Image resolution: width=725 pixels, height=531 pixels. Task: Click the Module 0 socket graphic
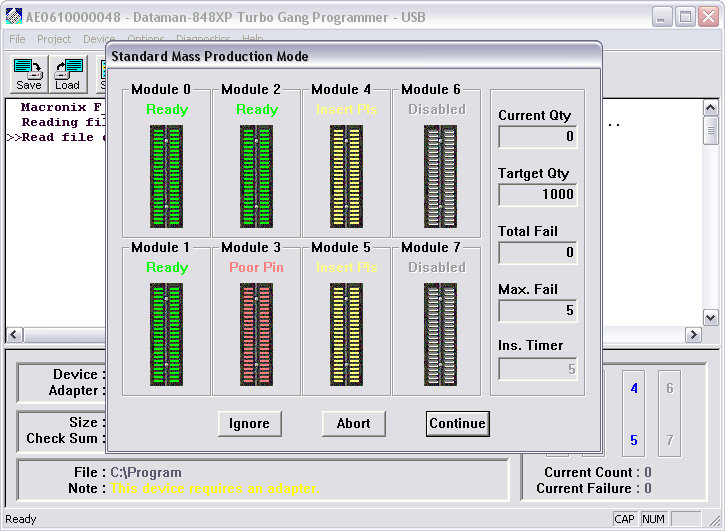pyautogui.click(x=166, y=176)
